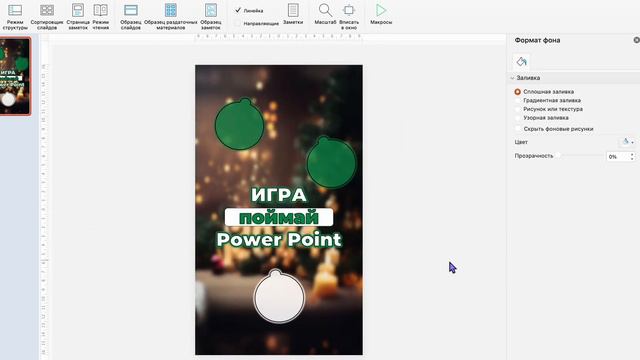Screen dimensions: 640x360
Task: Open the Цвет fill color dropdown
Action: (628, 142)
